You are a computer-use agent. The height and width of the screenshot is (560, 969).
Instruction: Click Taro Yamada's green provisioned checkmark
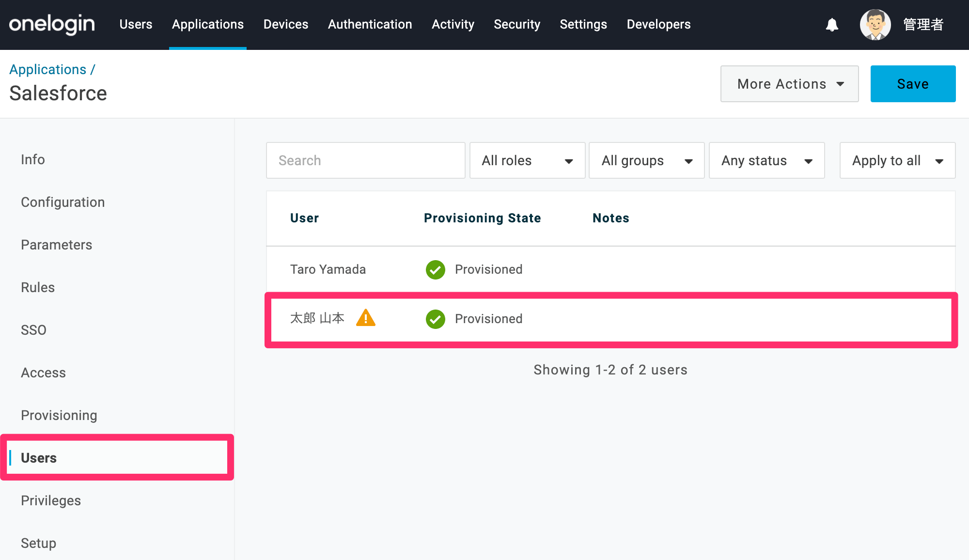435,270
